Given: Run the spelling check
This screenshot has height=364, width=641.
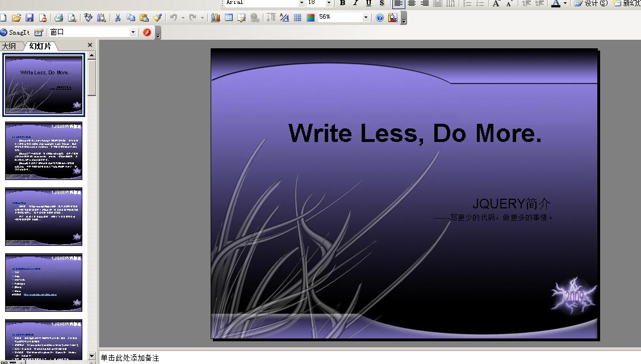Looking at the screenshot, I should coord(89,18).
